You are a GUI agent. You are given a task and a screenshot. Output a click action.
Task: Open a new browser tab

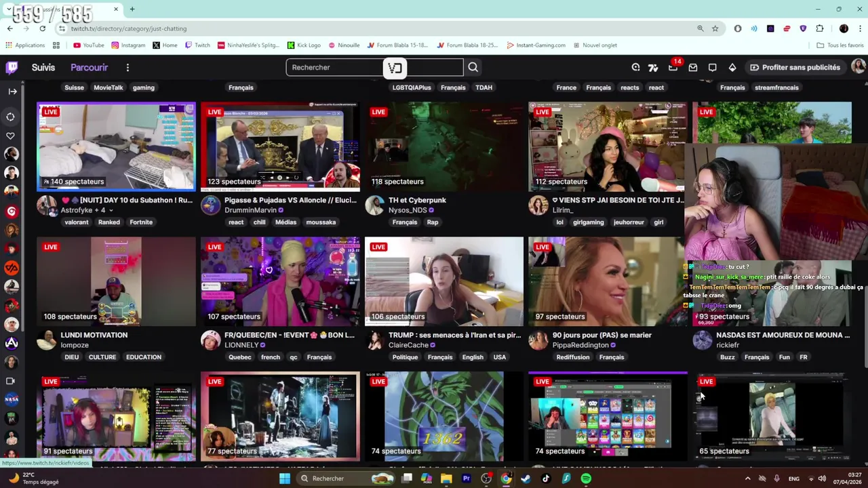132,9
